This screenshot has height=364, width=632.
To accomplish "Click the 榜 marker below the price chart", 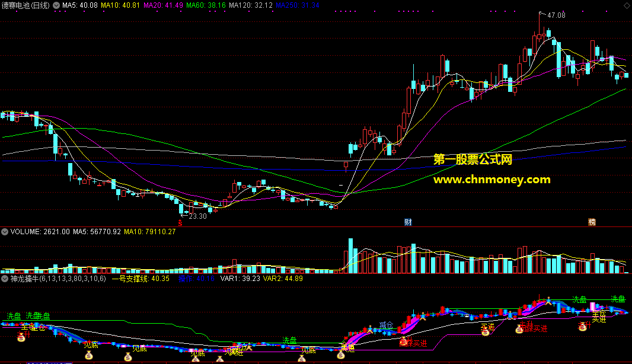I will [x=592, y=222].
